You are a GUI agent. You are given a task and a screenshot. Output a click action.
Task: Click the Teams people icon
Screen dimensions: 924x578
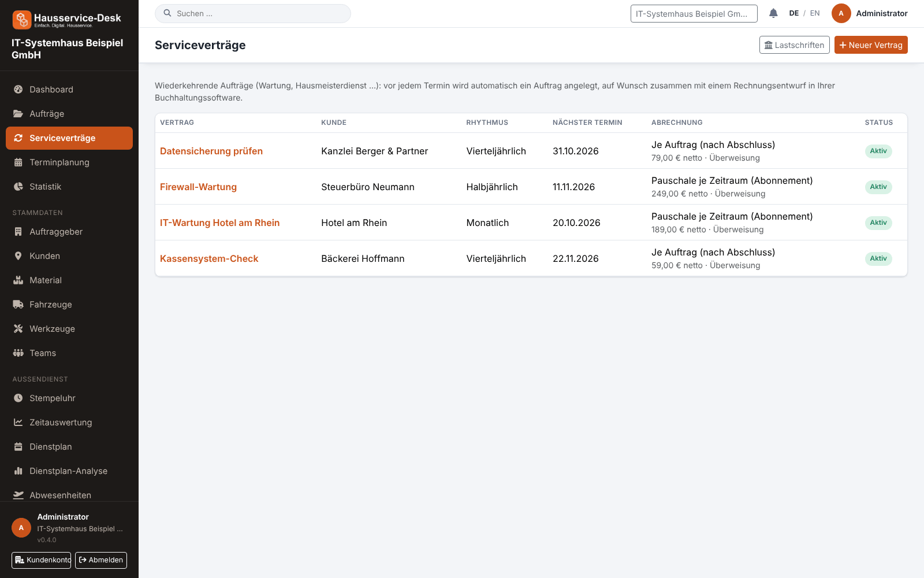pyautogui.click(x=18, y=353)
